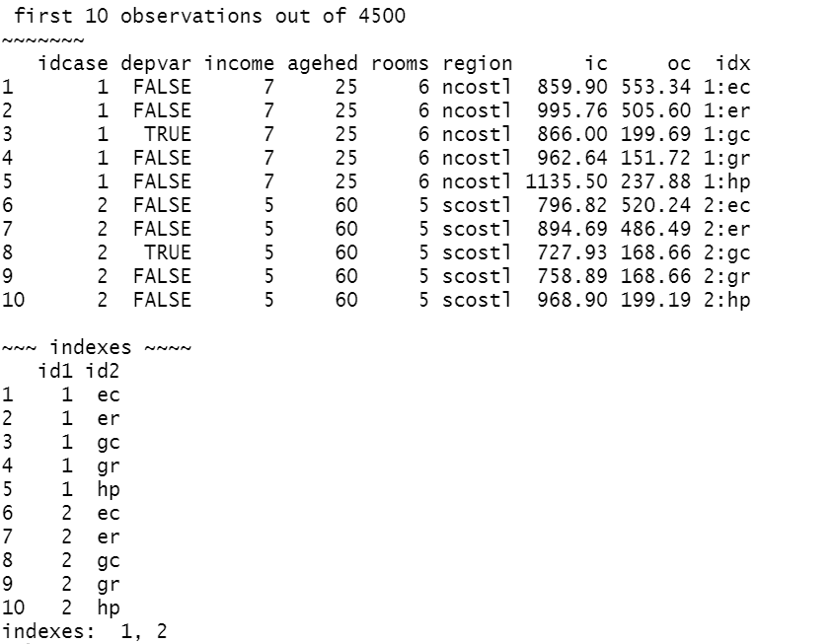Click the idx column header
The width and height of the screenshot is (831, 644).
(x=733, y=63)
